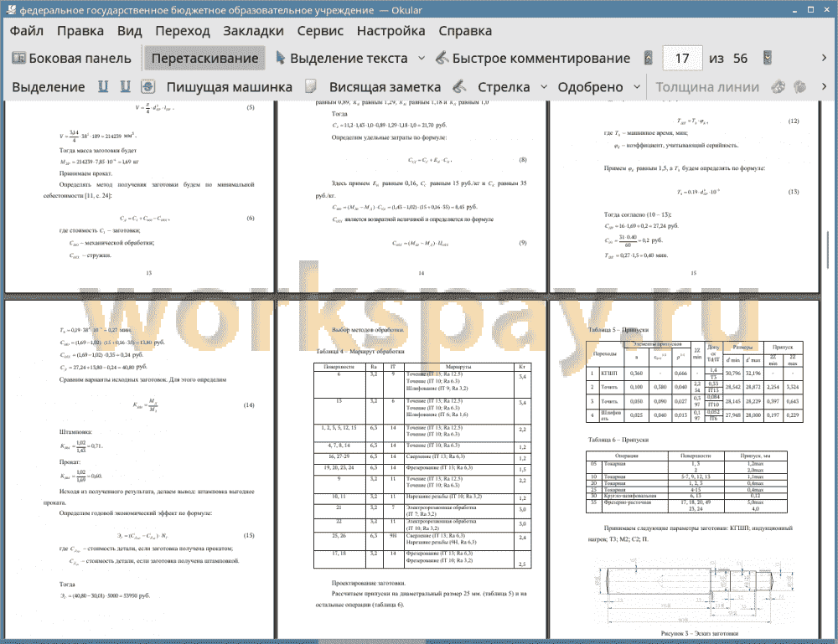Select the Висящая заметка popup note tool

(x=385, y=87)
